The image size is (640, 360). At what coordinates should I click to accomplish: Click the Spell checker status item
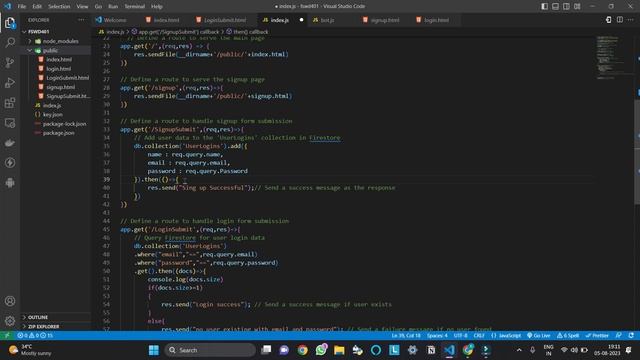coord(568,336)
